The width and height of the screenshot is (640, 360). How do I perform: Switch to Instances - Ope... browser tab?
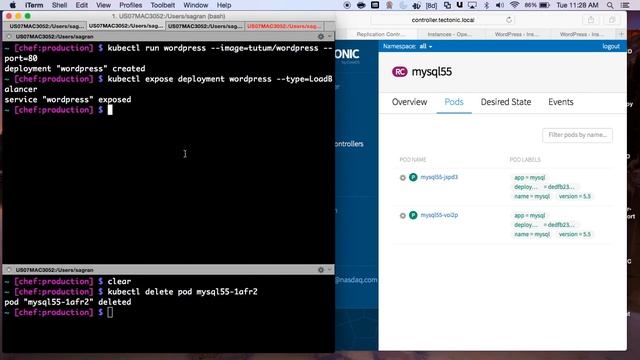[x=449, y=34]
